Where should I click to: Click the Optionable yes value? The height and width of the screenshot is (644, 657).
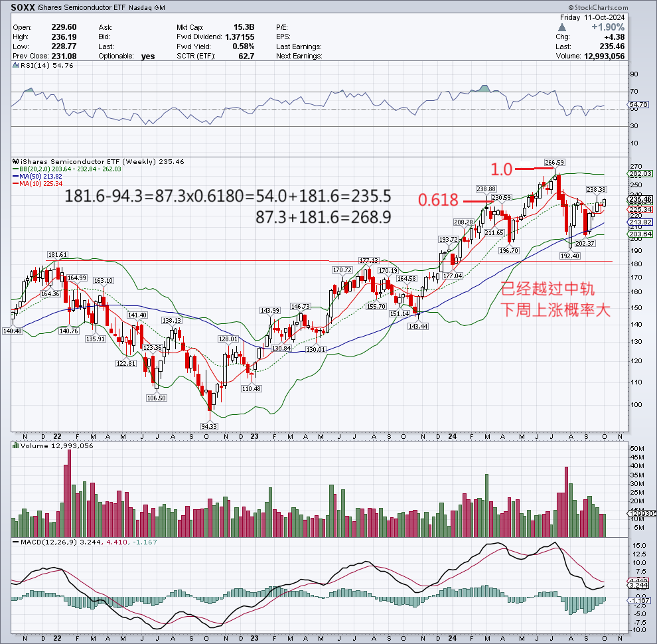(148, 56)
